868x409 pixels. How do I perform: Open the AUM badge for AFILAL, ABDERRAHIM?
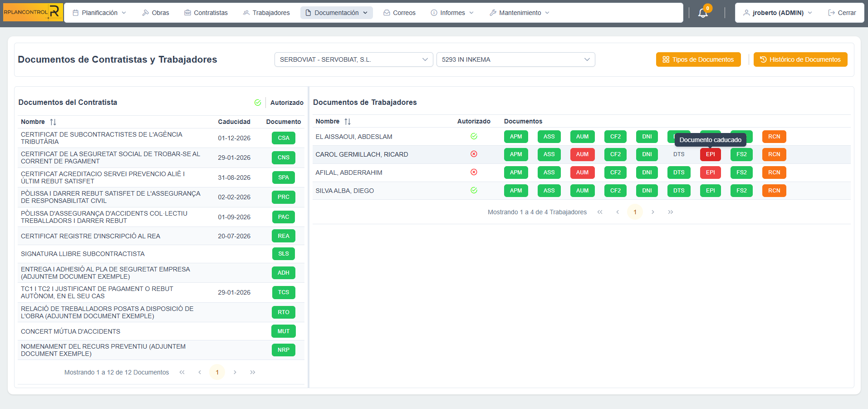click(582, 172)
